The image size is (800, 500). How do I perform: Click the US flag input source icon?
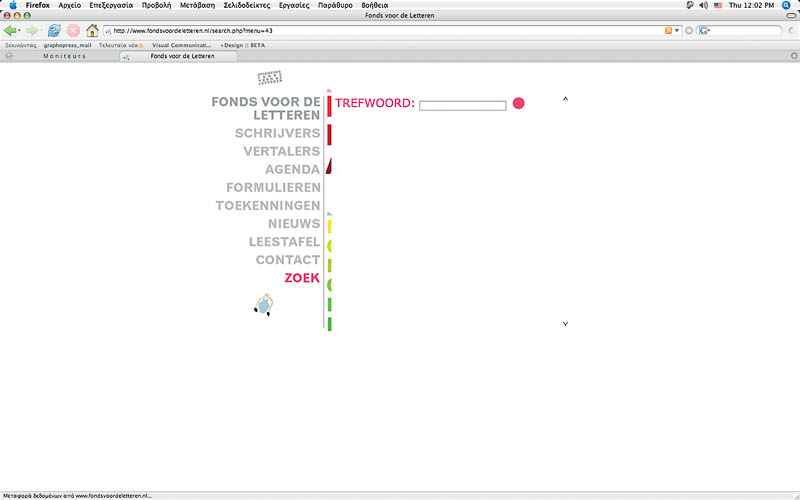tap(718, 5)
